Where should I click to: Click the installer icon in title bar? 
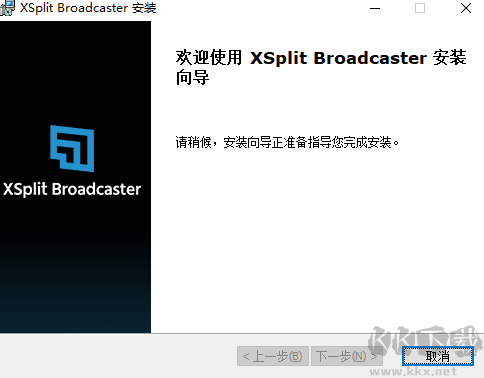(7, 8)
